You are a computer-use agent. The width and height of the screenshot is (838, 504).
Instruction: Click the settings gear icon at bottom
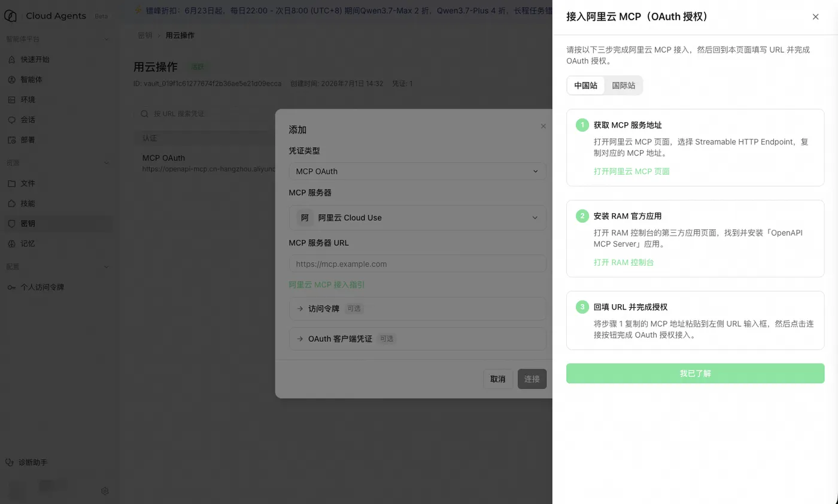pyautogui.click(x=105, y=491)
